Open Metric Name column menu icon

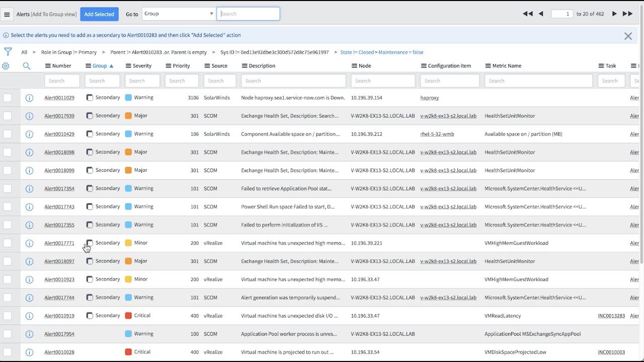pyautogui.click(x=488, y=66)
